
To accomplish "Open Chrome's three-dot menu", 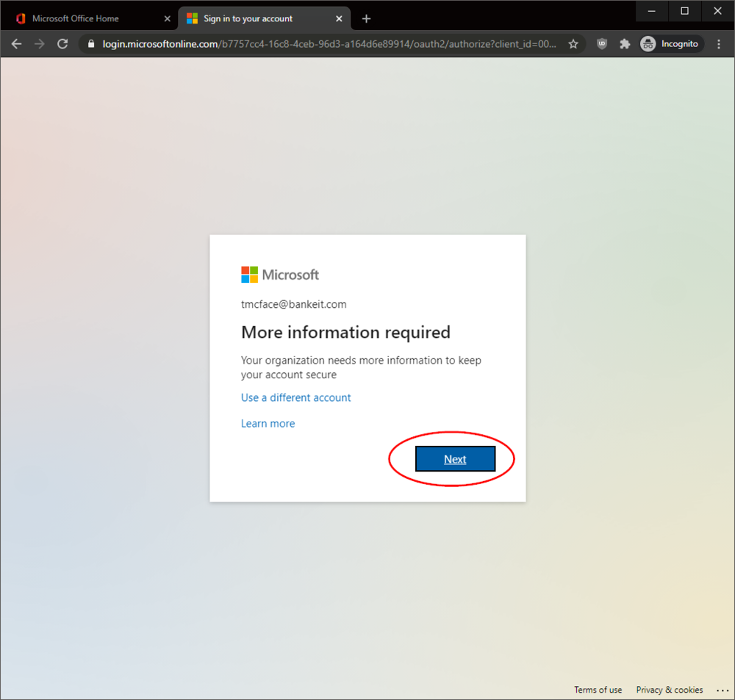I will tap(719, 44).
